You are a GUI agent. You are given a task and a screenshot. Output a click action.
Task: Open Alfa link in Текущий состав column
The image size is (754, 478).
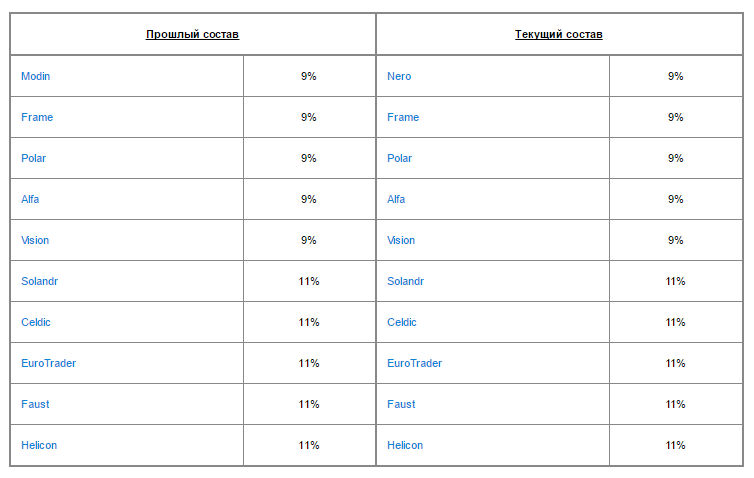pyautogui.click(x=397, y=199)
